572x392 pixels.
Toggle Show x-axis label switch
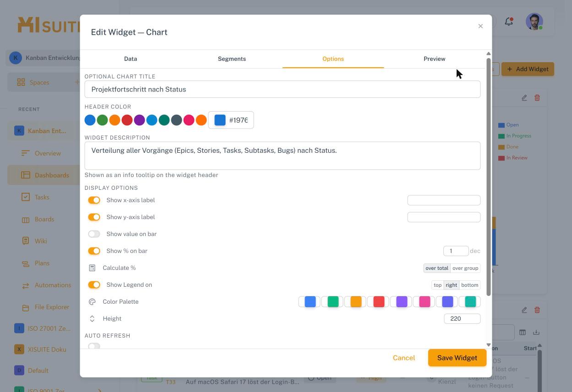pyautogui.click(x=94, y=200)
